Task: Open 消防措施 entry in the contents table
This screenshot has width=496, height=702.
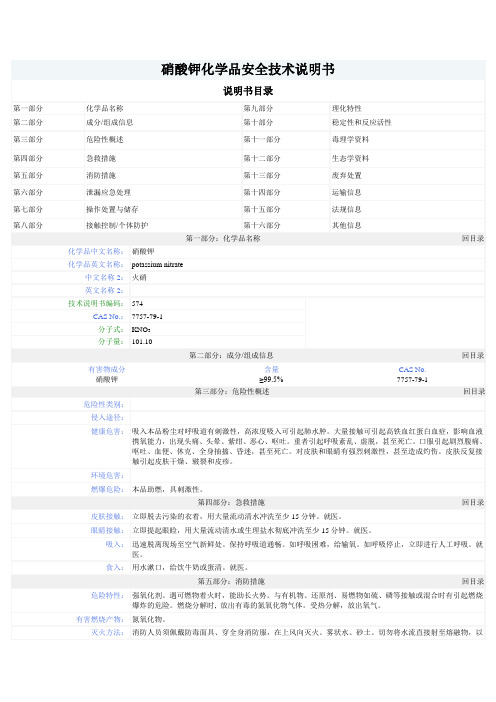Action: click(x=101, y=175)
